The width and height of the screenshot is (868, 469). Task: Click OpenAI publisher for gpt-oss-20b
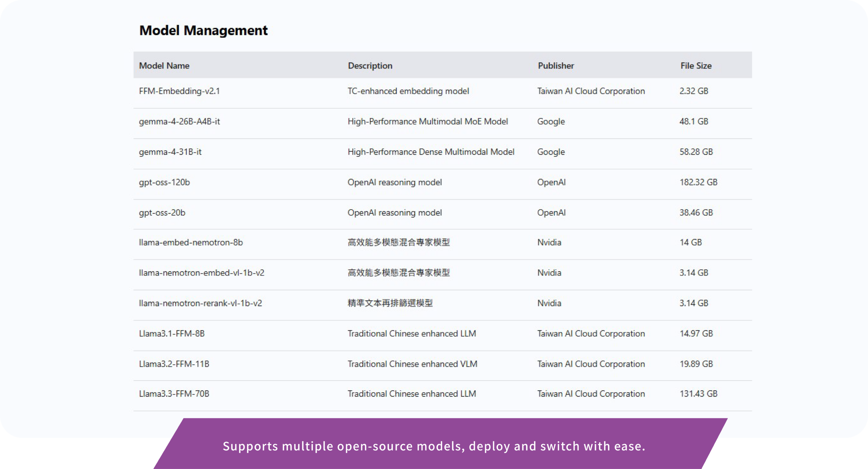(551, 212)
